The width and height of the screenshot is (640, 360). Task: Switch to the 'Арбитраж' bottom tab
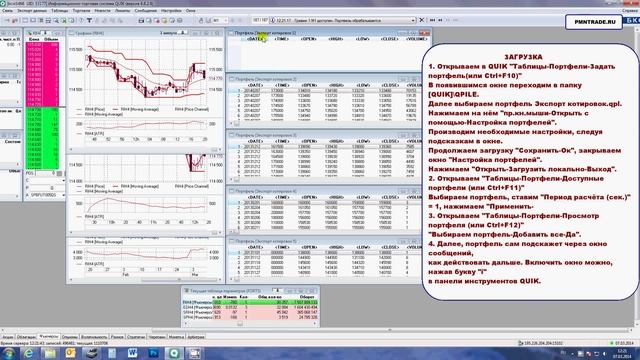pos(196,337)
